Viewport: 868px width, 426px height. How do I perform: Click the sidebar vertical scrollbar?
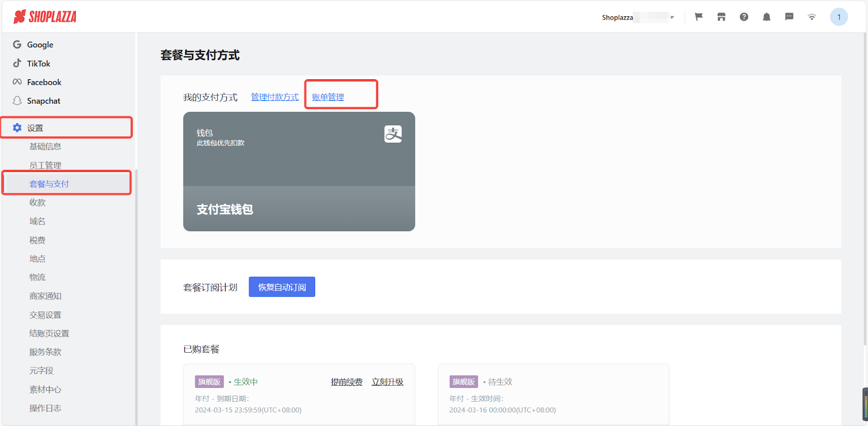click(136, 297)
